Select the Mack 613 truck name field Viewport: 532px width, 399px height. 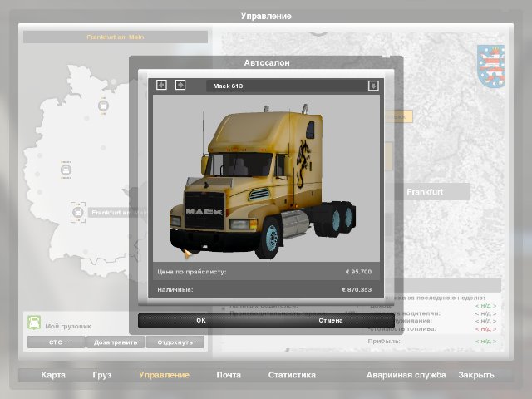tap(287, 86)
